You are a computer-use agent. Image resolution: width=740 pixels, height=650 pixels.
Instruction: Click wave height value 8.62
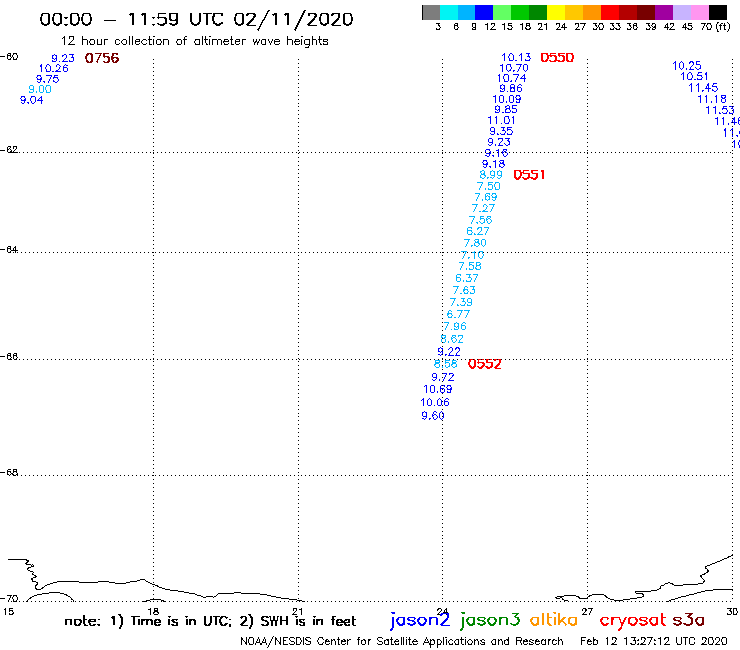click(x=452, y=339)
